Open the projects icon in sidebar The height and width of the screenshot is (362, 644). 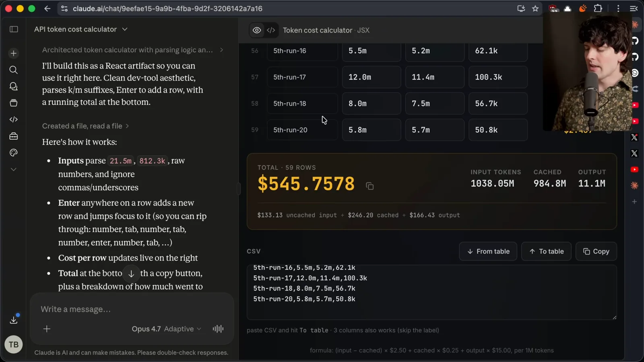14,103
